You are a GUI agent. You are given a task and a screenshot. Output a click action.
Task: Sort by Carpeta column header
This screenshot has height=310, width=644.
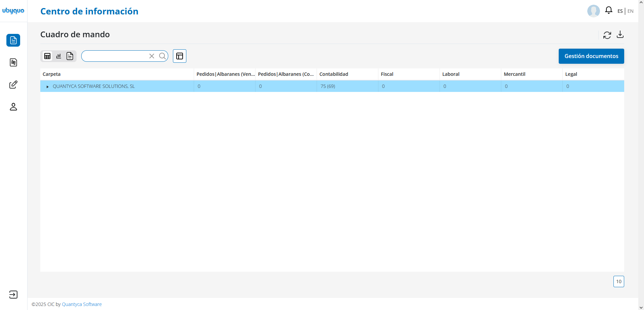(x=117, y=74)
